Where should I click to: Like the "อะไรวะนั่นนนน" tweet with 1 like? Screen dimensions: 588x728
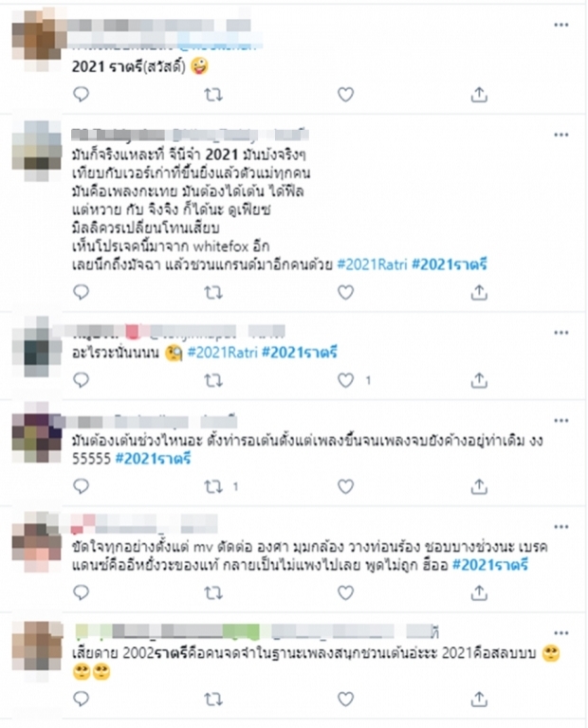click(345, 381)
